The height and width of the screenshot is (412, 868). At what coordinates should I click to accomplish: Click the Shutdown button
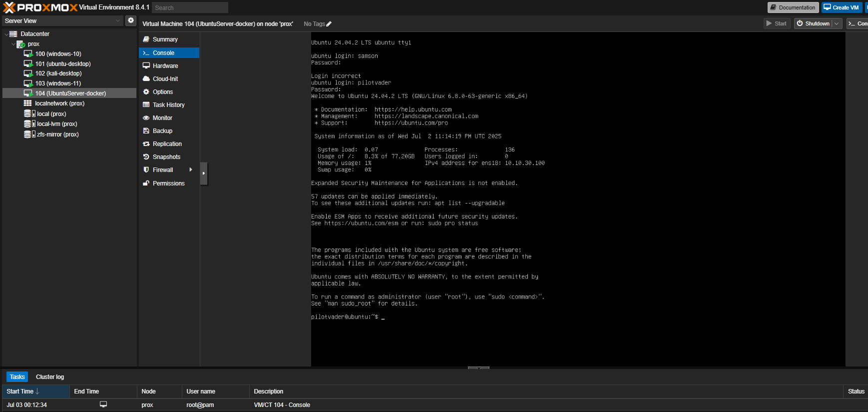pos(813,23)
